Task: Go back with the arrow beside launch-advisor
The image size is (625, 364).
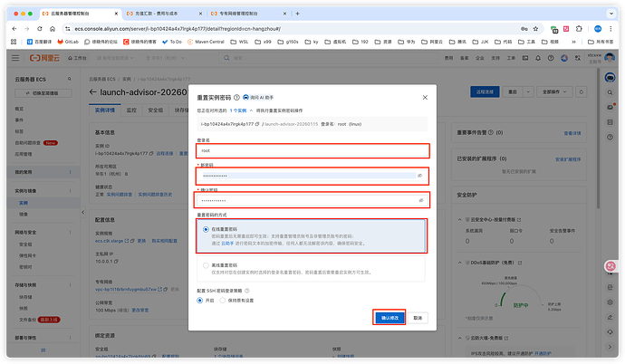Action: click(x=95, y=92)
